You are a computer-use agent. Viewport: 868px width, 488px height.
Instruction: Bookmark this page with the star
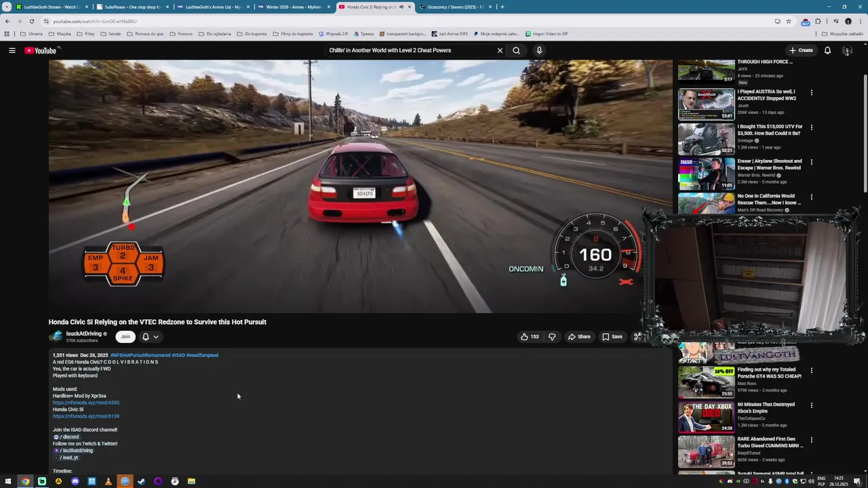click(788, 21)
